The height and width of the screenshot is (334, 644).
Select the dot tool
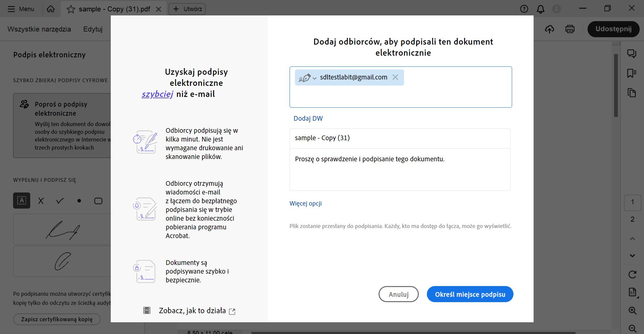[79, 201]
